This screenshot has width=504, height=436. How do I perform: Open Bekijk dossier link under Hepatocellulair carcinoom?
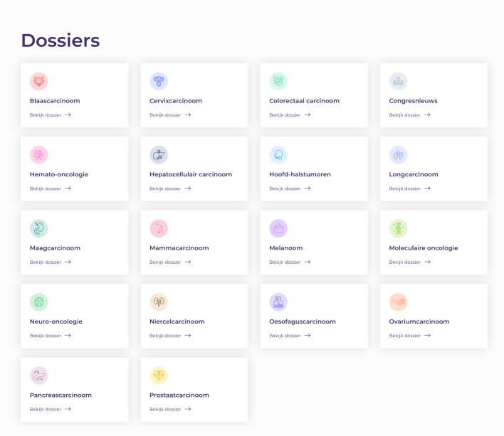pos(170,188)
